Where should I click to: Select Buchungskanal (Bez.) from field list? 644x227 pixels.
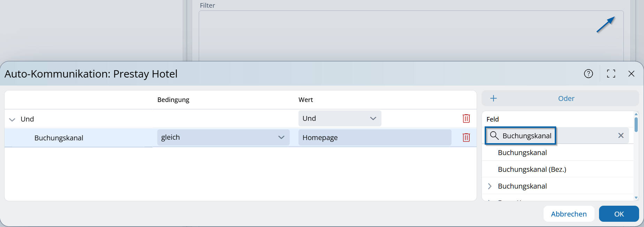click(x=532, y=169)
